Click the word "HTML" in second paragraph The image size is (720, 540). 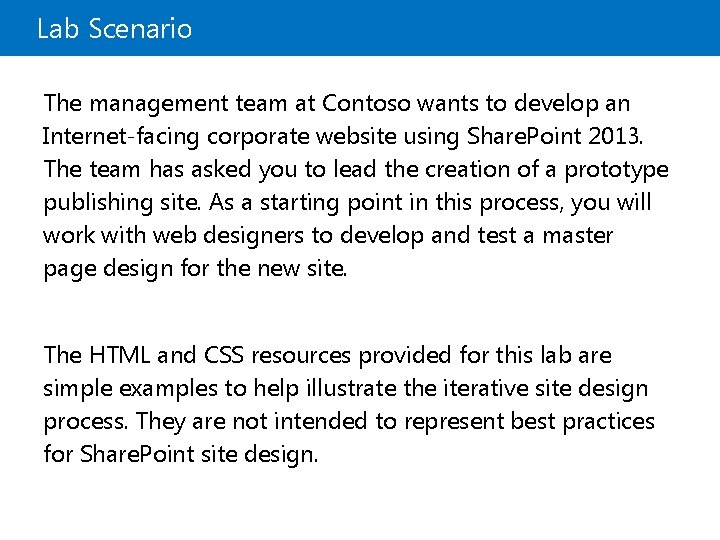(119, 355)
